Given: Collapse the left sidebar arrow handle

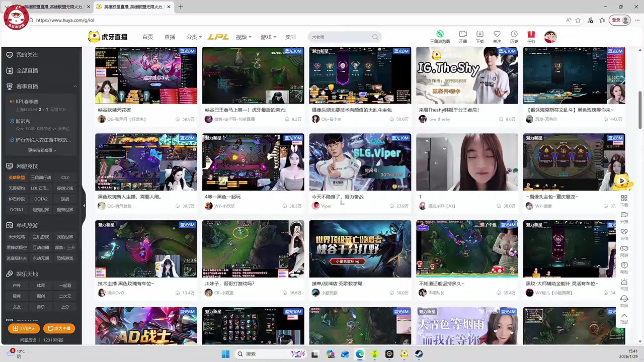Looking at the screenshot, I should pyautogui.click(x=84, y=205).
